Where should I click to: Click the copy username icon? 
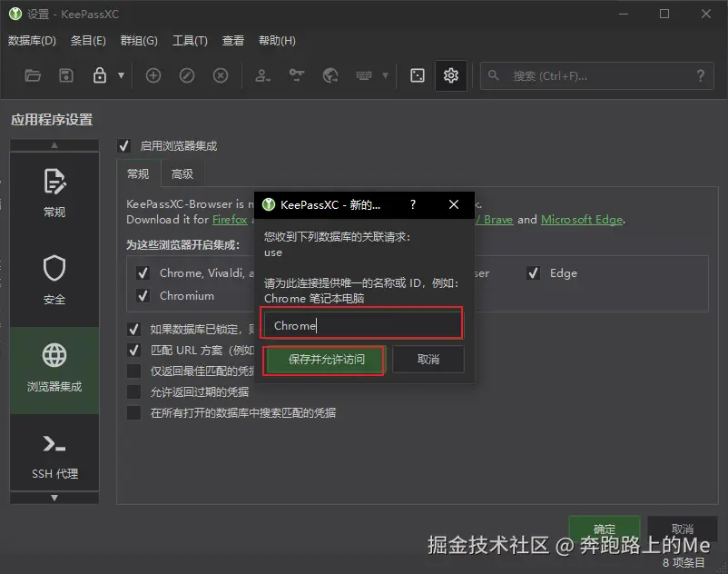(262, 75)
